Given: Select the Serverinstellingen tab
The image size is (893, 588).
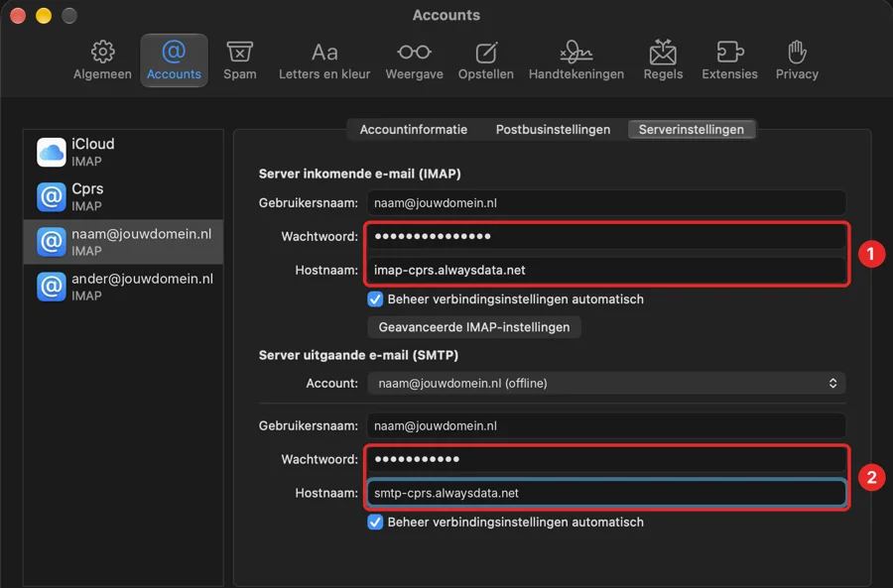Looking at the screenshot, I should tap(691, 129).
